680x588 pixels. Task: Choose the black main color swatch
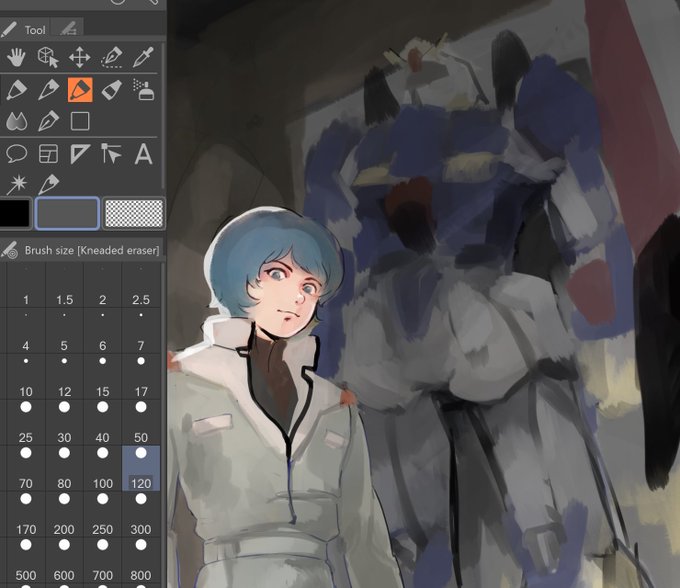tap(15, 213)
